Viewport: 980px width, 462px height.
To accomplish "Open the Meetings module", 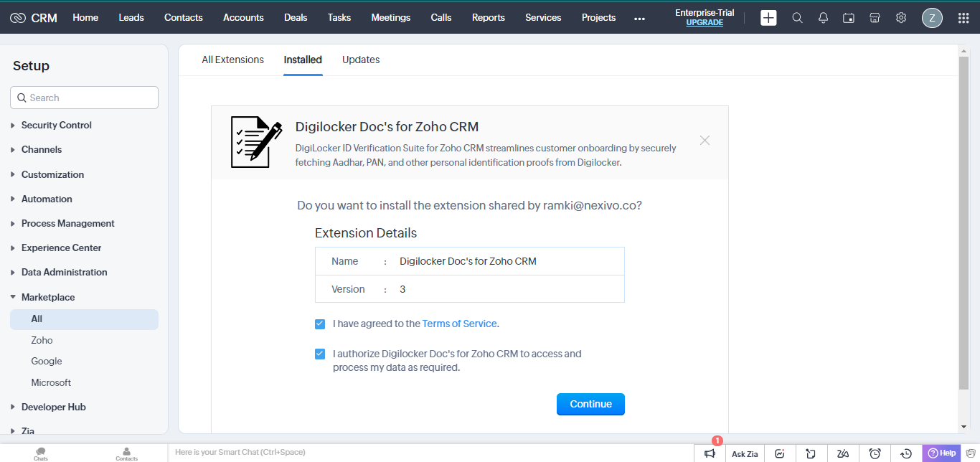I will click(391, 18).
